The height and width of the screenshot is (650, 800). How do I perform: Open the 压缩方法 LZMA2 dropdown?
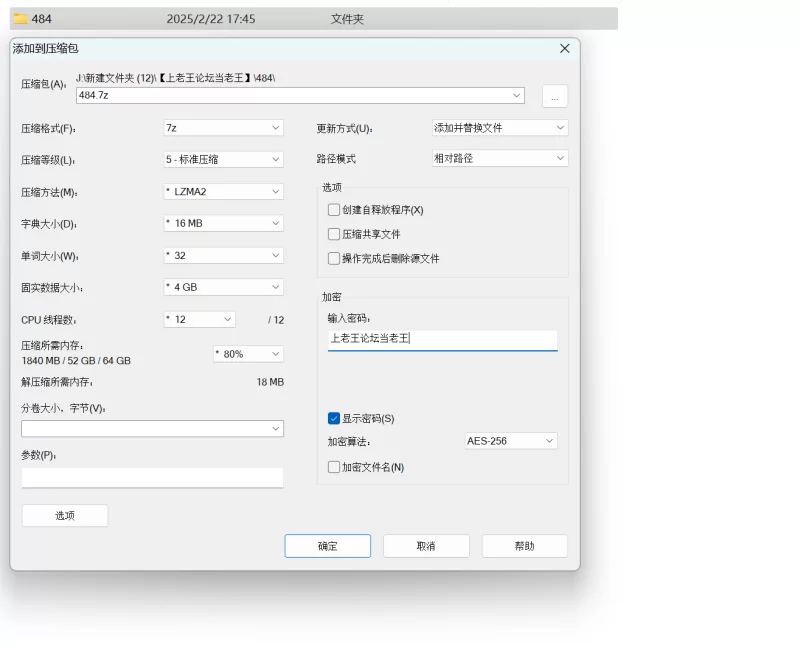223,192
